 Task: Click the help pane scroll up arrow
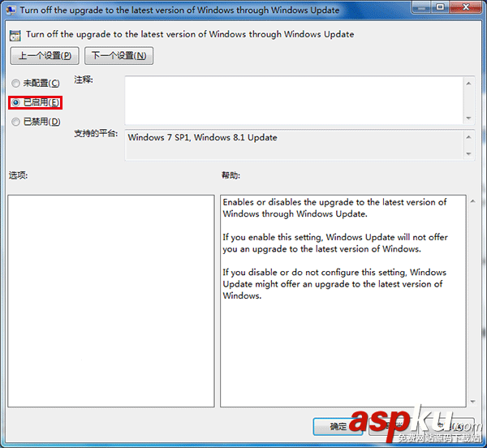(x=472, y=201)
